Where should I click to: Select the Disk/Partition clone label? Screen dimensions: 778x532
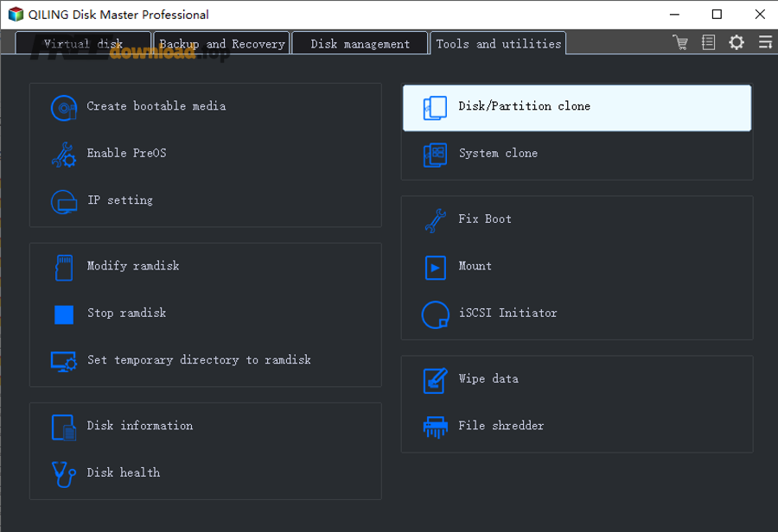pyautogui.click(x=525, y=106)
